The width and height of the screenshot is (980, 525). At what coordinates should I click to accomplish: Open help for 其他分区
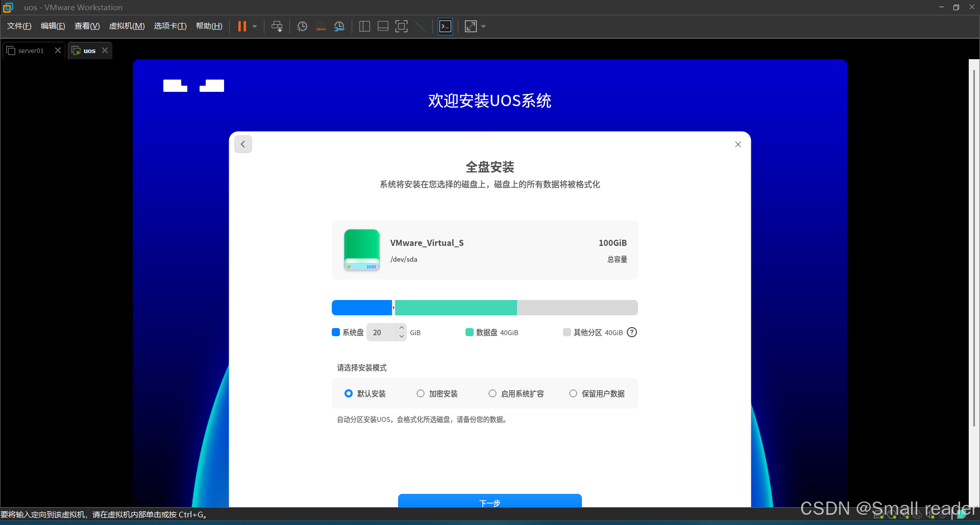pos(632,332)
